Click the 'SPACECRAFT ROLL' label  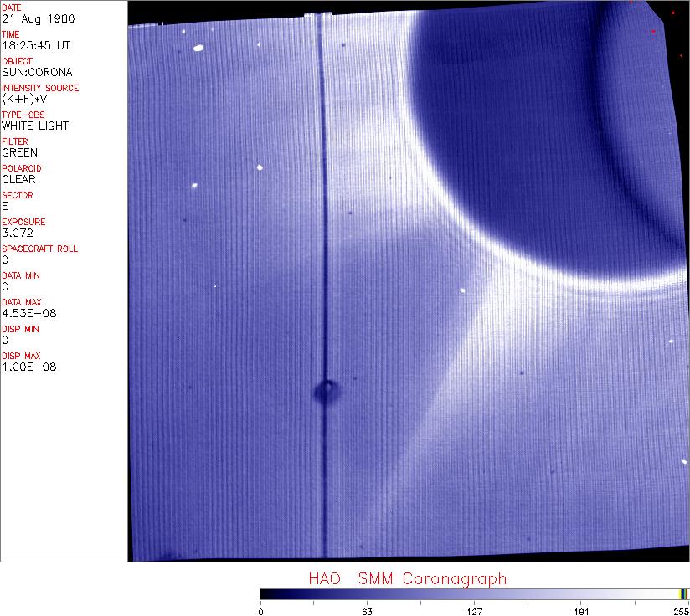tap(39, 249)
